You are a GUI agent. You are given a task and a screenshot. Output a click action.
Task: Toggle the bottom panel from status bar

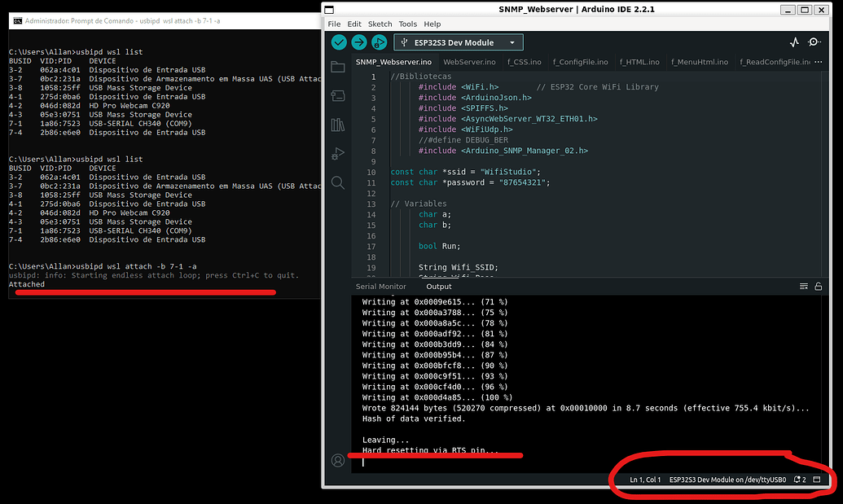(x=817, y=480)
